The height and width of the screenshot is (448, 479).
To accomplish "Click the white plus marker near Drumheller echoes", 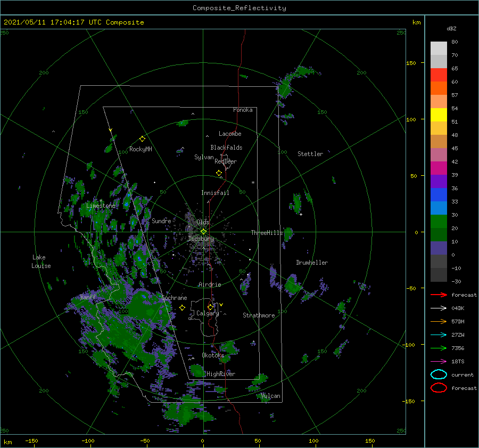I will pos(301,214).
